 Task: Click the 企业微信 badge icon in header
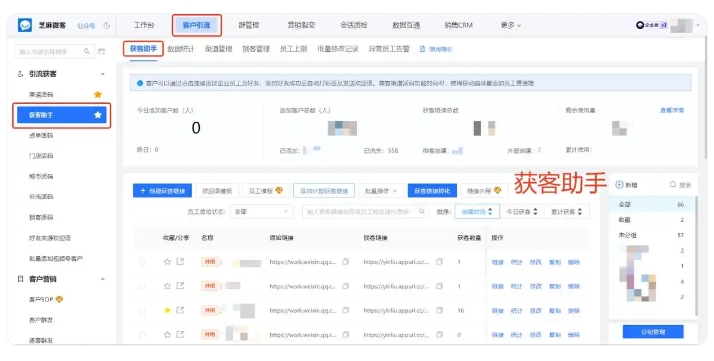[652, 25]
